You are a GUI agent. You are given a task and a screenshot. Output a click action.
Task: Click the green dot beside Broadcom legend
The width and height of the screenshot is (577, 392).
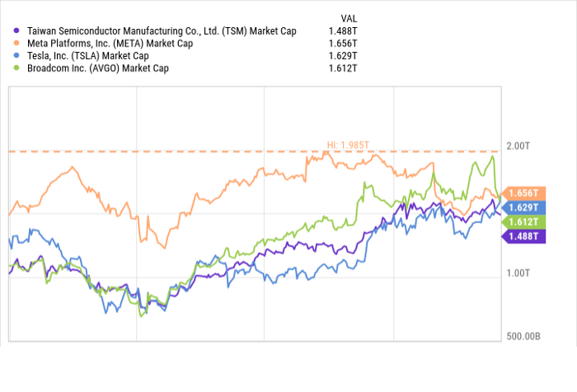[x=17, y=68]
